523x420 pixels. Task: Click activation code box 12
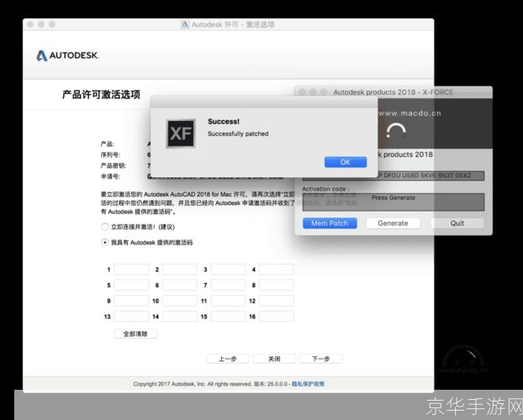point(277,301)
